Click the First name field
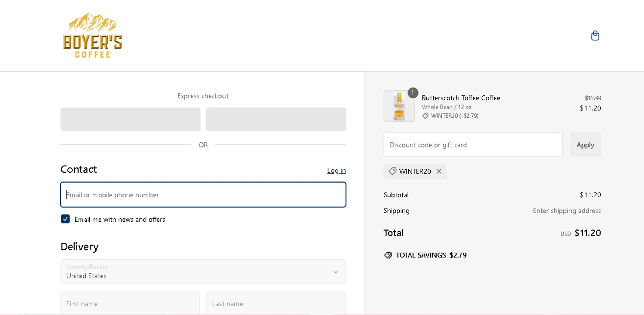Screen dimensions: 644x315 coord(130,303)
